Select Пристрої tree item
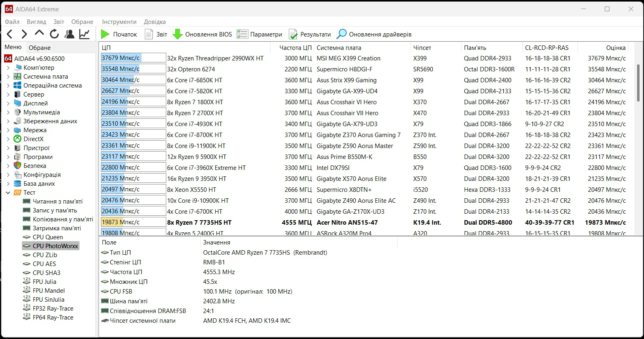The width and height of the screenshot is (644, 339). (32, 148)
